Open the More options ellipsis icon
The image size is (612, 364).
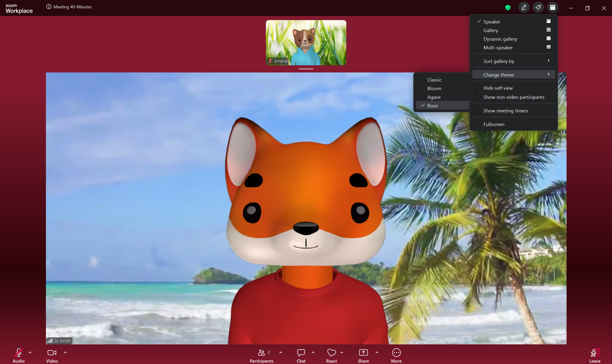click(x=396, y=353)
